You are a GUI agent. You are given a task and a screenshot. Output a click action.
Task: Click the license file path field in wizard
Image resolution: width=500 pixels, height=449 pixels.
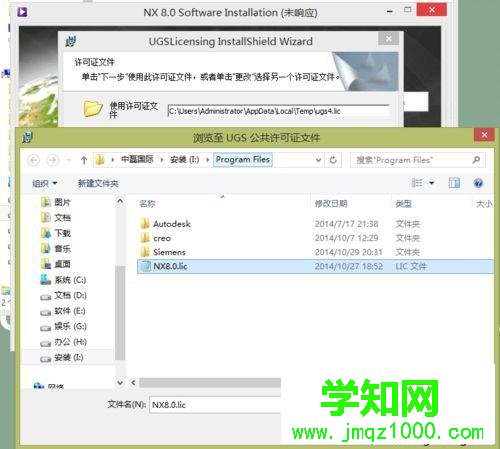pos(278,111)
